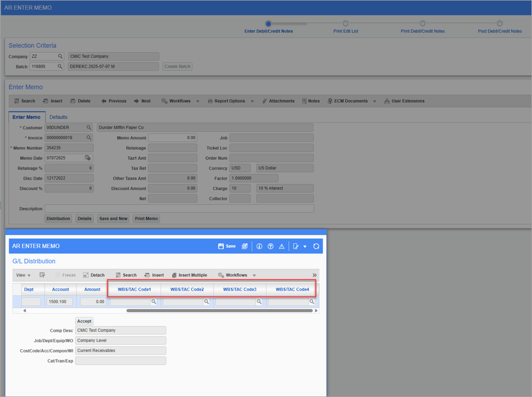The height and width of the screenshot is (397, 532).
Task: Click the Memo Number field
Action: (x=69, y=148)
